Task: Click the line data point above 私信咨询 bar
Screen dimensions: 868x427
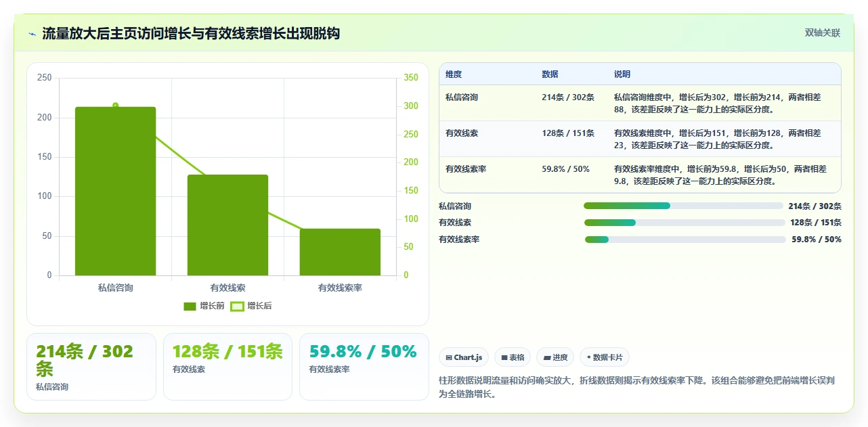Action: click(x=115, y=105)
